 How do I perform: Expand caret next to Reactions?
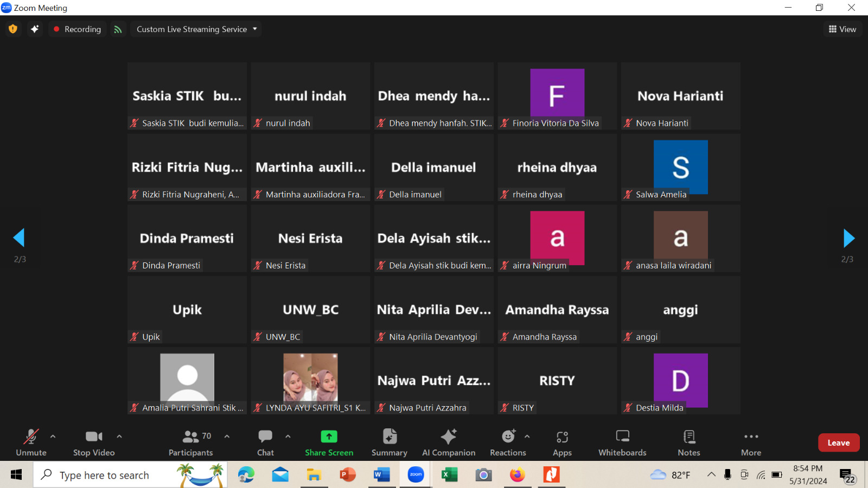click(527, 436)
